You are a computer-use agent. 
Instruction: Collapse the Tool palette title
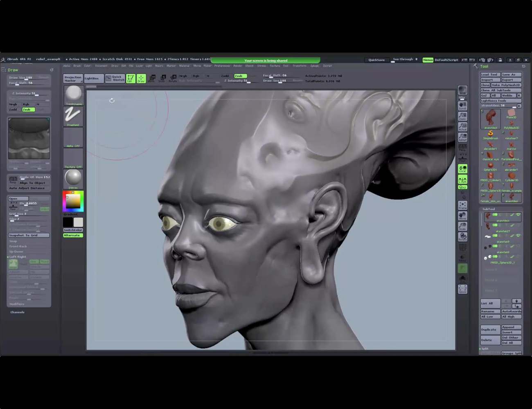click(485, 66)
